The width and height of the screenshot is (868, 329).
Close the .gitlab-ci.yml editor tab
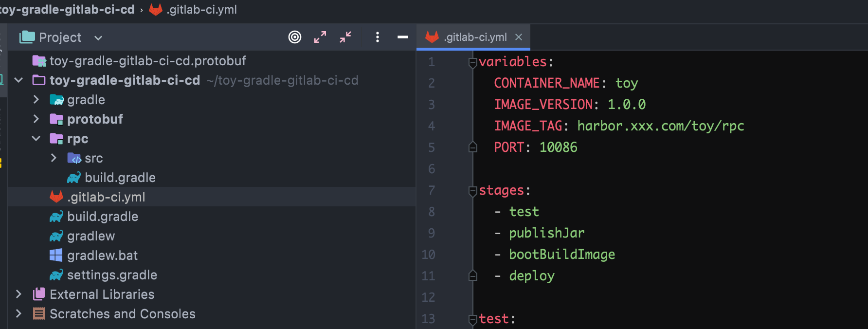click(x=519, y=37)
